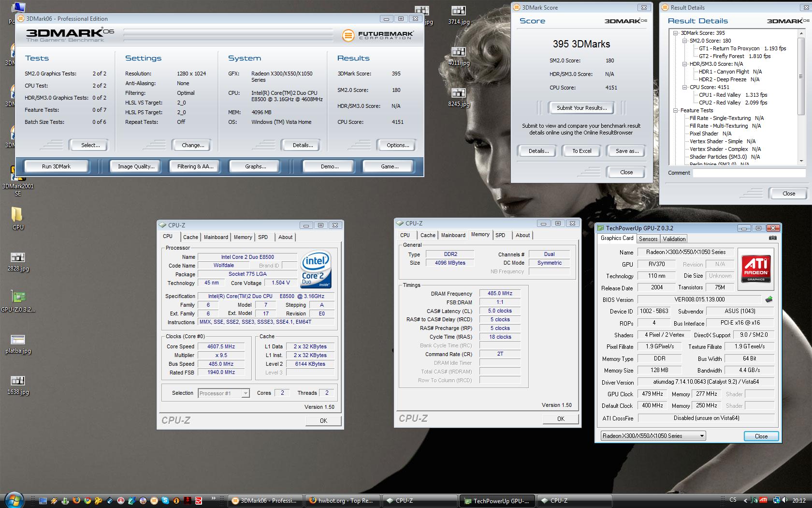The height and width of the screenshot is (508, 812).
Task: Collapse 3DMark Score tree node
Action: pyautogui.click(x=676, y=33)
